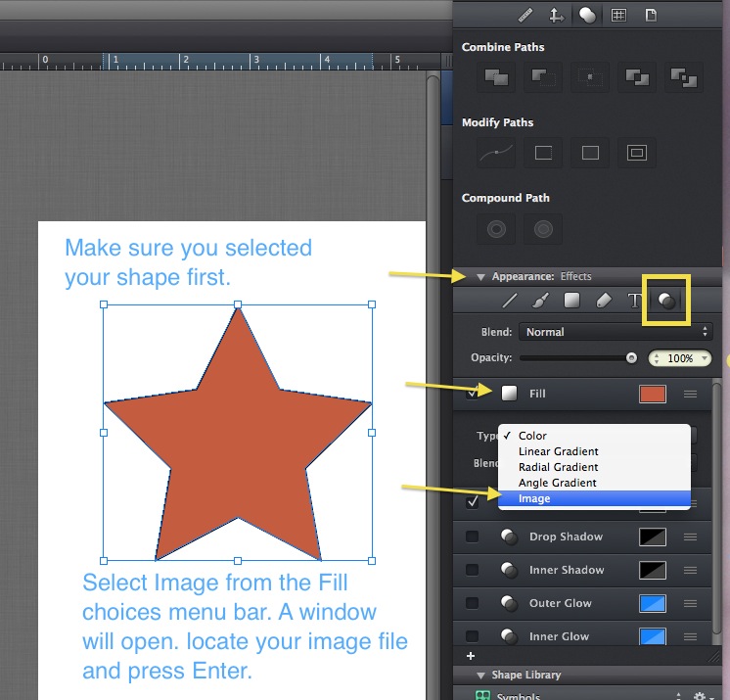Select Radial Gradient fill type option
The image size is (730, 700).
point(558,467)
